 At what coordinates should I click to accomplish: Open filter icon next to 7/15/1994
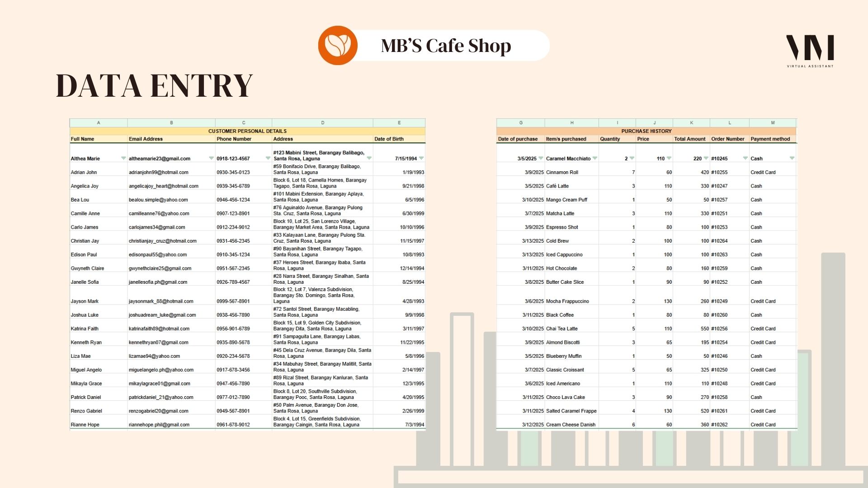tap(421, 159)
